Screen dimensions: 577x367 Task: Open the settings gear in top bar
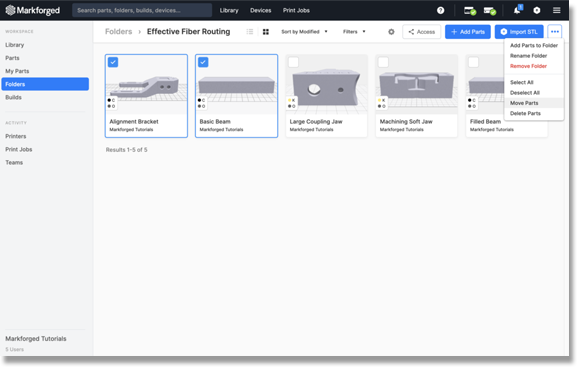click(x=537, y=10)
